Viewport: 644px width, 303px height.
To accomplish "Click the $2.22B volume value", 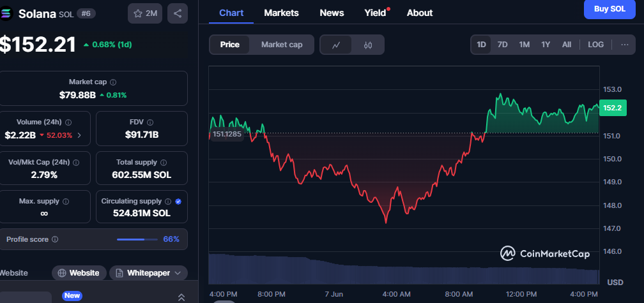I will pyautogui.click(x=20, y=135).
